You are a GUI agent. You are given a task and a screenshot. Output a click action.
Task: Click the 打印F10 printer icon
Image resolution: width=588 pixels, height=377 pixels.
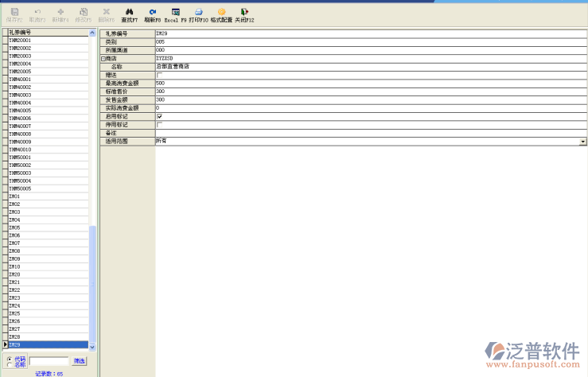198,11
